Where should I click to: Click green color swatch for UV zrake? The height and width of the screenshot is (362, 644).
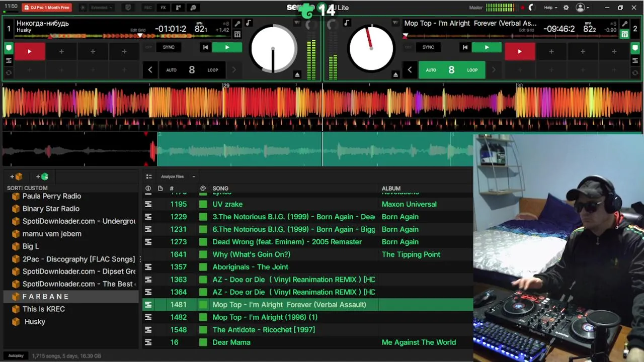point(203,204)
